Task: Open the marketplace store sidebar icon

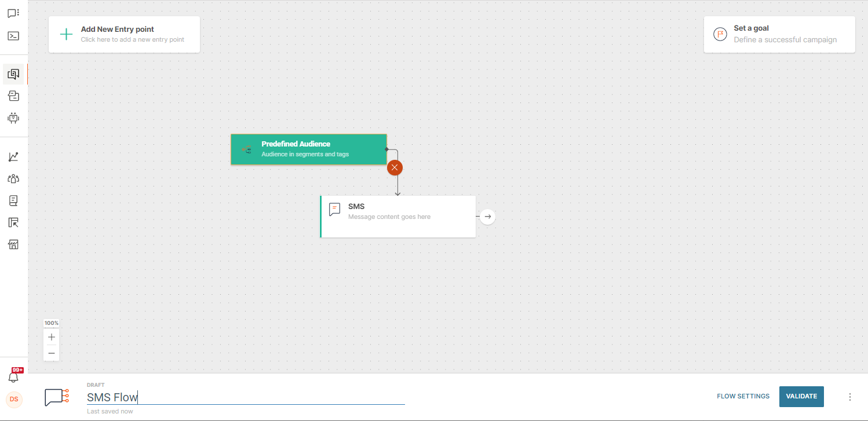Action: pyautogui.click(x=13, y=245)
